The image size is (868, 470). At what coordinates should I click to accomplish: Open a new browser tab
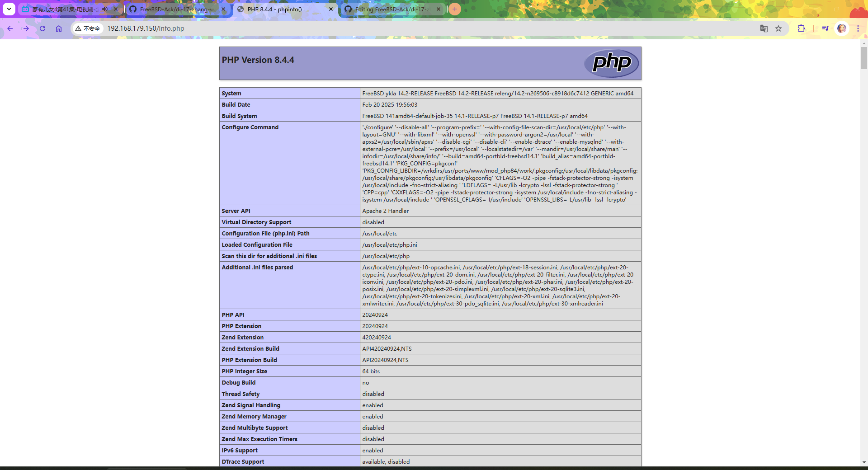pos(455,9)
